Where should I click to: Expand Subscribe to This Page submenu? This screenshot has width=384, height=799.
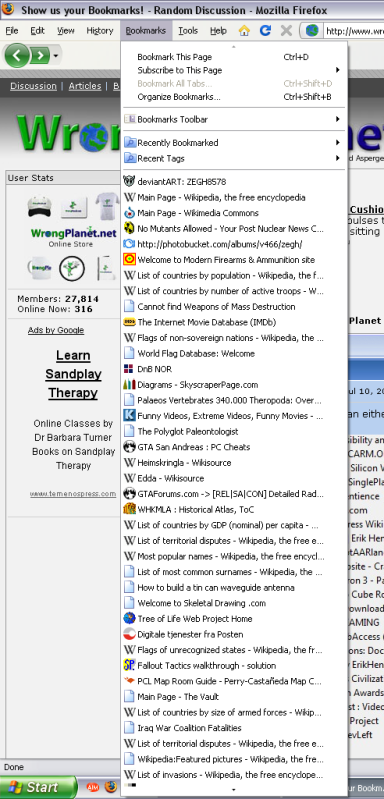point(234,70)
